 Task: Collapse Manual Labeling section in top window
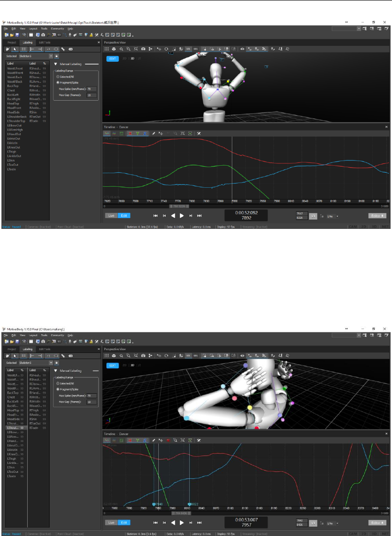[x=56, y=64]
